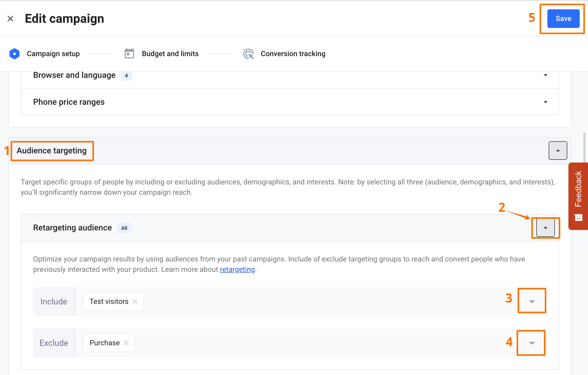Screen dimensions: 588x375
Task: Close the Edit campaign dialog
Action: tap(10, 19)
